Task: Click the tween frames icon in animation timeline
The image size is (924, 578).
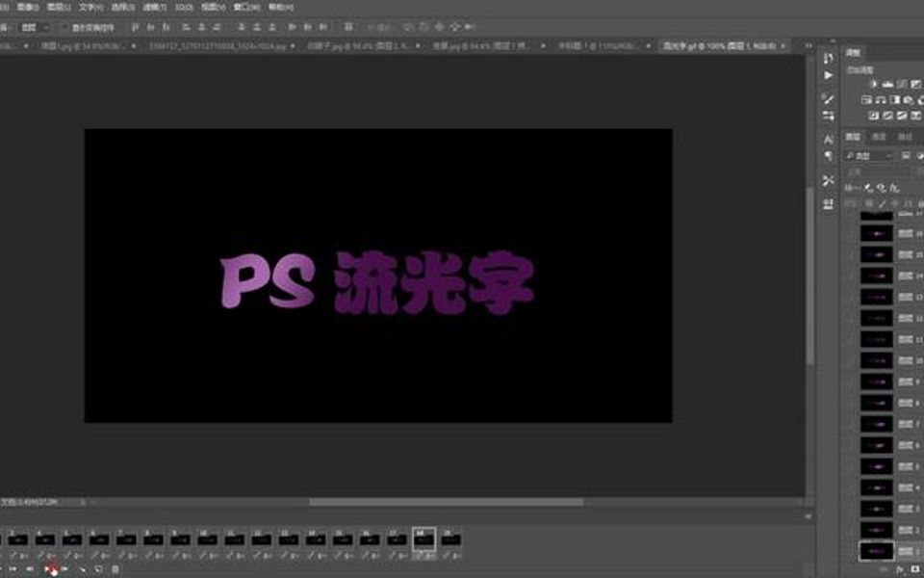Action: [81, 568]
